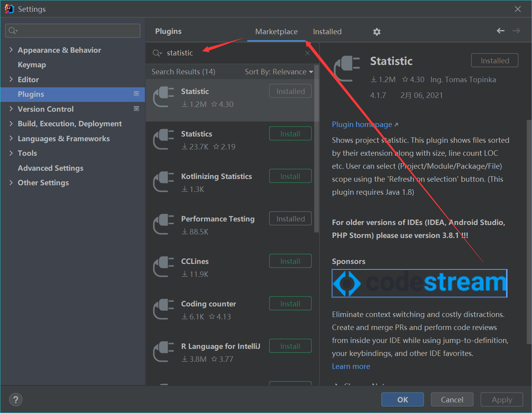Open the Learn more link
Viewport: 532px width, 413px height.
click(x=351, y=367)
